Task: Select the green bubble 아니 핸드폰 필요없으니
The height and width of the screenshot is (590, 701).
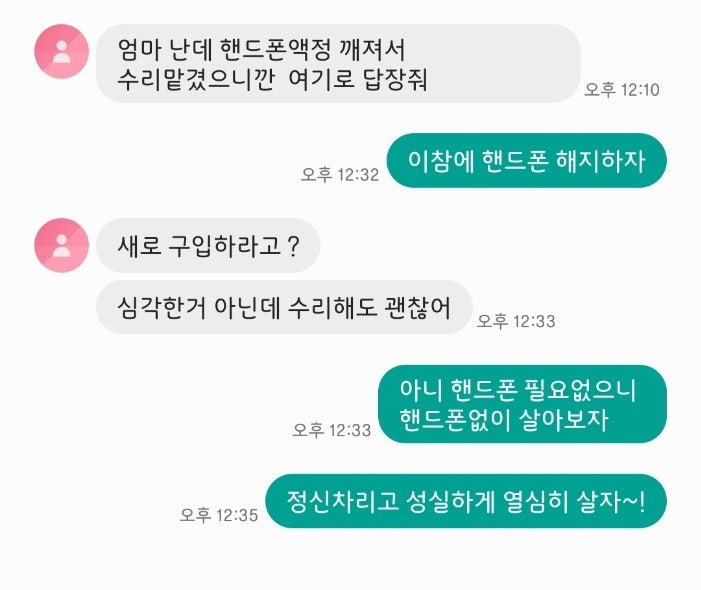Action: [x=523, y=404]
